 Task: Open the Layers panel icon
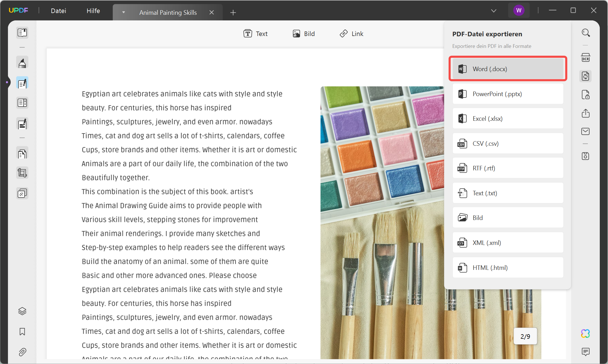[22, 311]
